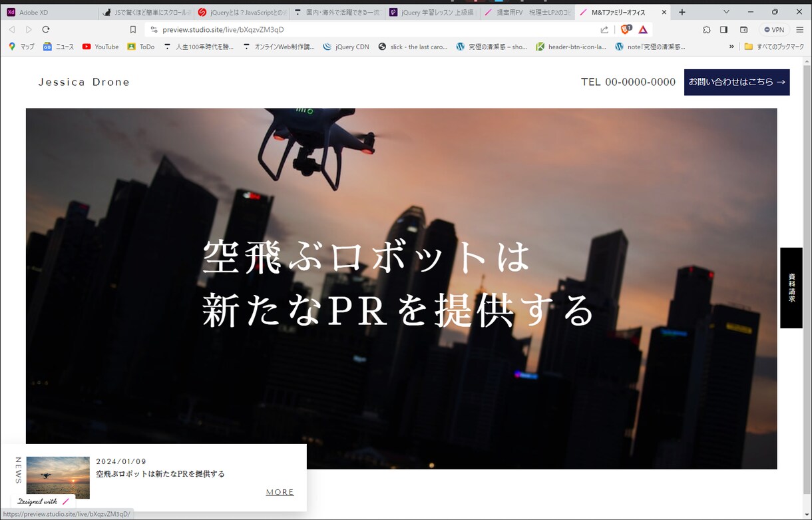Click the news headline 空飛ぶロボットは新たなPRを提供する

pos(160,474)
